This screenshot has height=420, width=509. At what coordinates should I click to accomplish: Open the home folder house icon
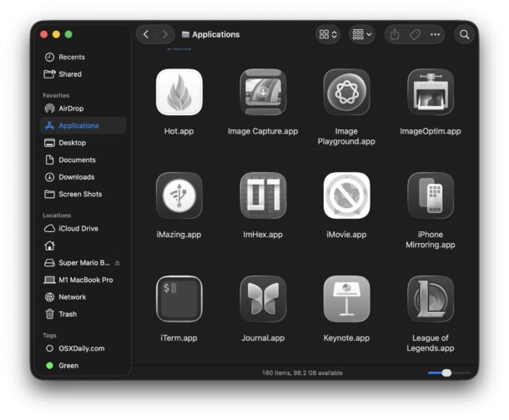pos(50,245)
